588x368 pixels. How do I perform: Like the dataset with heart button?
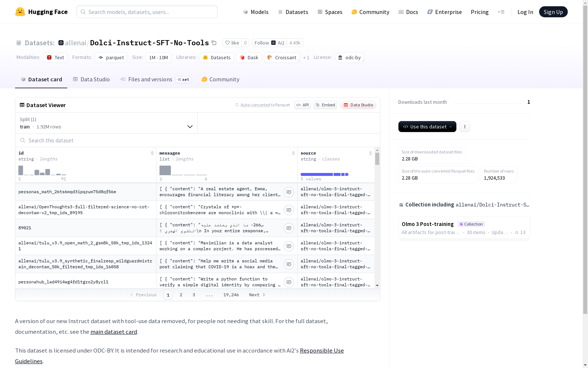click(232, 43)
